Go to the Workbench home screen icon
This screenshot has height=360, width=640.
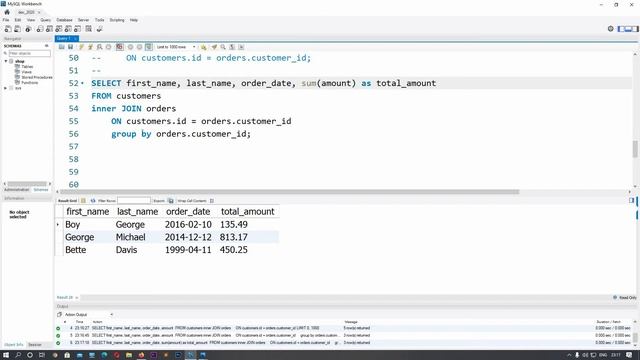click(x=7, y=12)
